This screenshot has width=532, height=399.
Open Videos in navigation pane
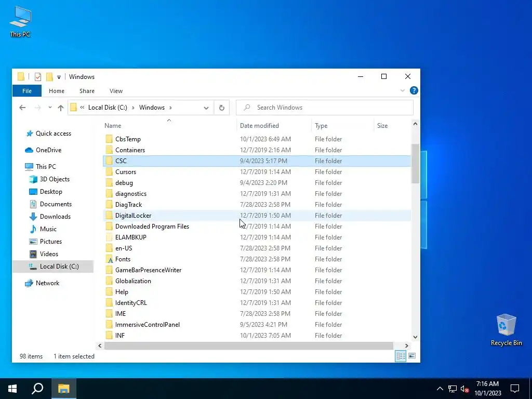(49, 254)
